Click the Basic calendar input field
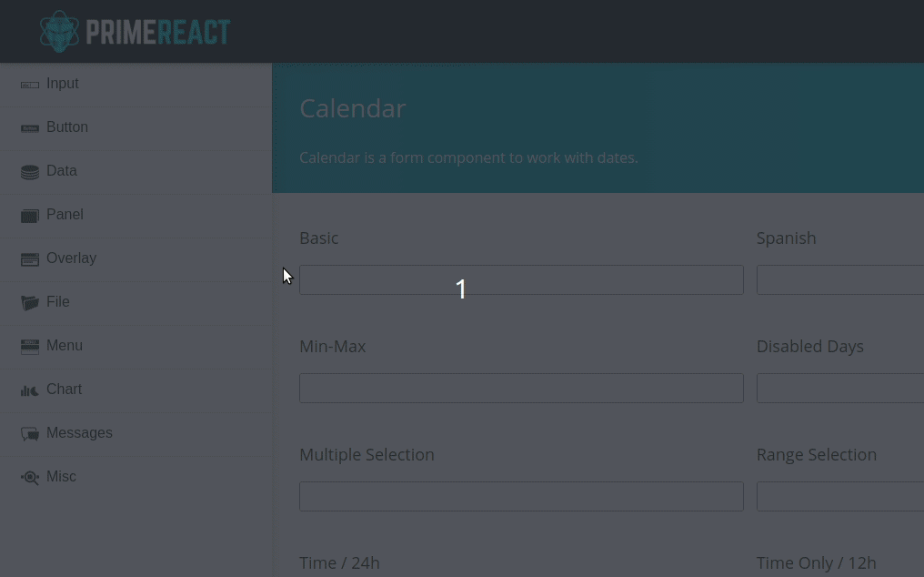This screenshot has height=577, width=924. point(521,279)
